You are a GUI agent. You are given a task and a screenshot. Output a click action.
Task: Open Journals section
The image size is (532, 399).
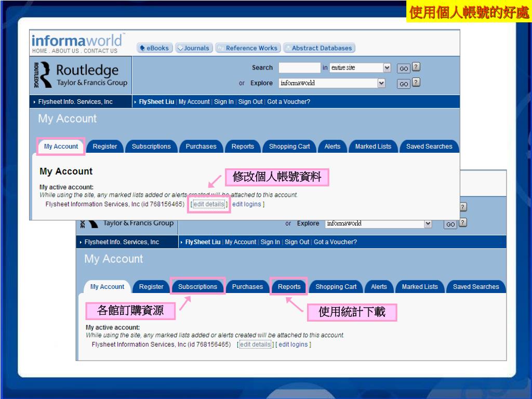point(194,48)
